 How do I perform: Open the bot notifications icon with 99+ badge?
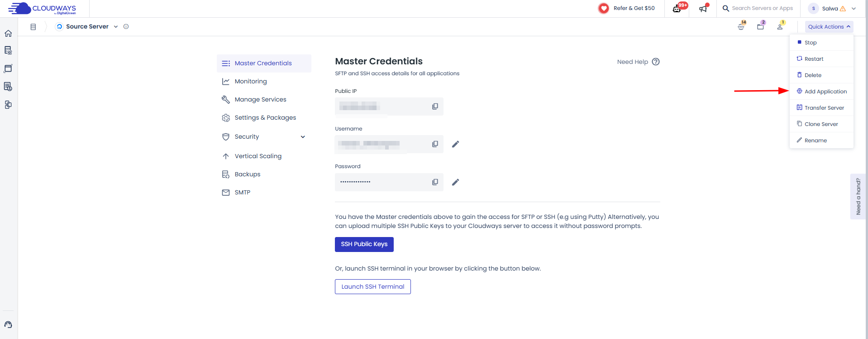[x=677, y=9]
